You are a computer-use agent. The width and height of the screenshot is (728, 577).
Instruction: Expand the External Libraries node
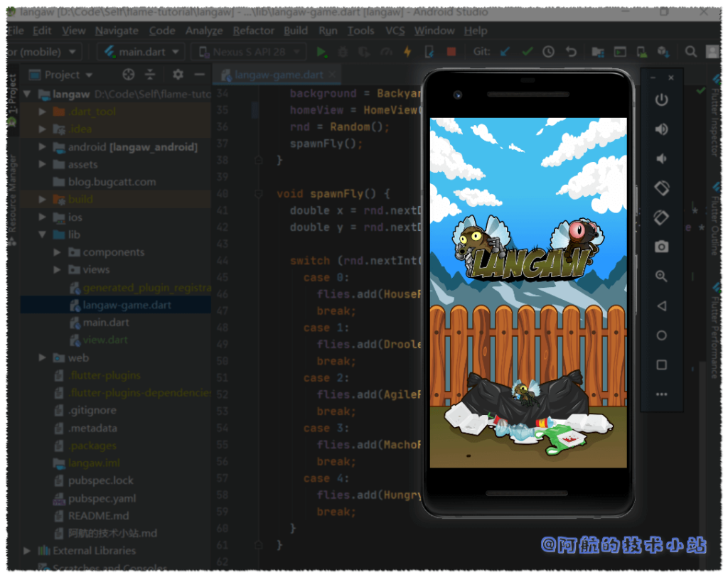[27, 551]
